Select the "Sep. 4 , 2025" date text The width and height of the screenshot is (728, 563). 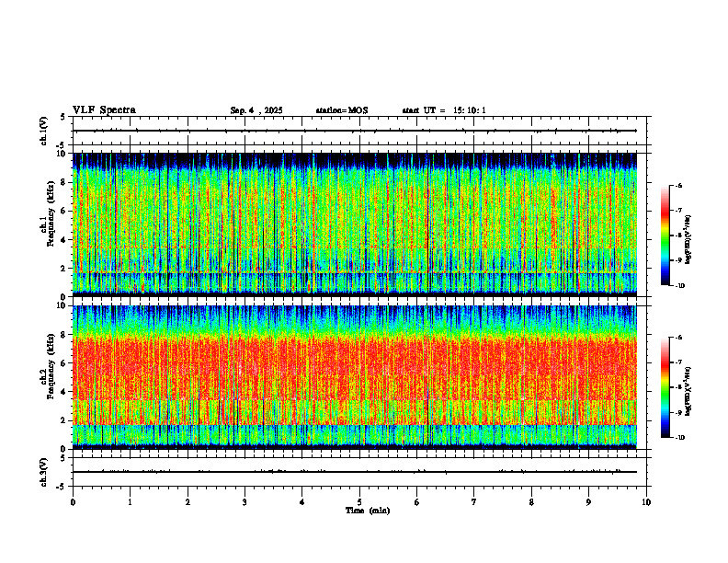(x=256, y=110)
